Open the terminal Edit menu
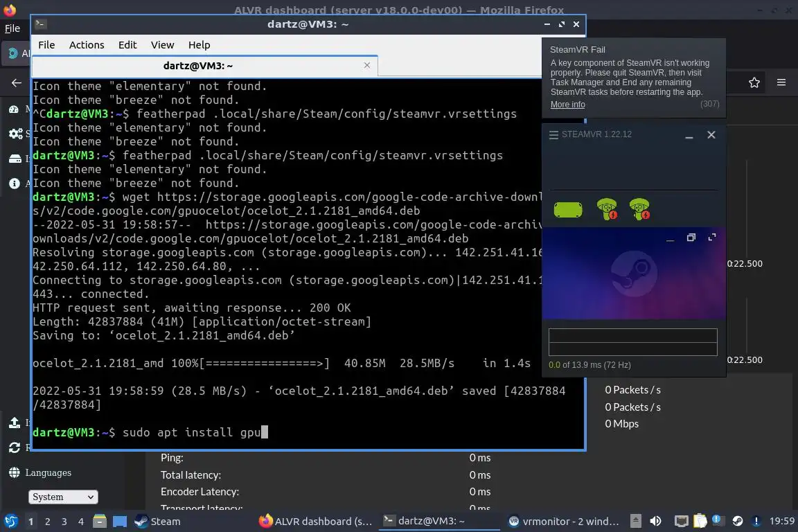This screenshot has height=532, width=798. click(x=127, y=45)
